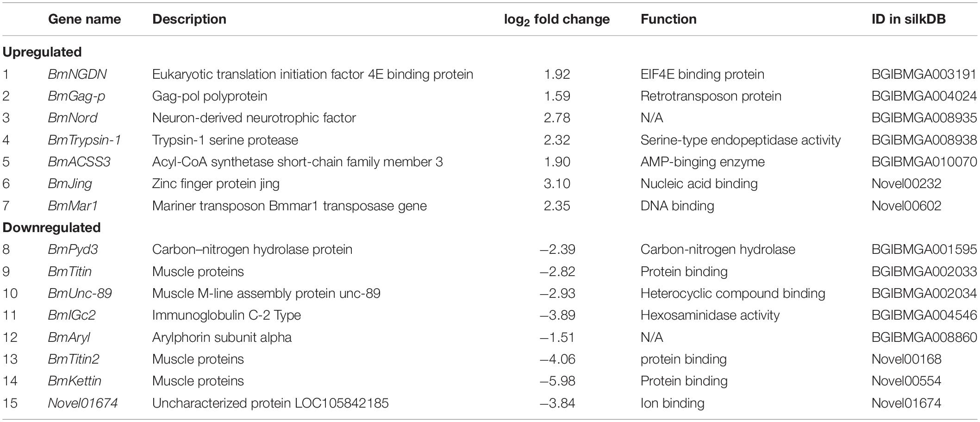Image resolution: width=980 pixels, height=422 pixels.
Task: Click gene name BmUnc-89
Action: [80, 293]
